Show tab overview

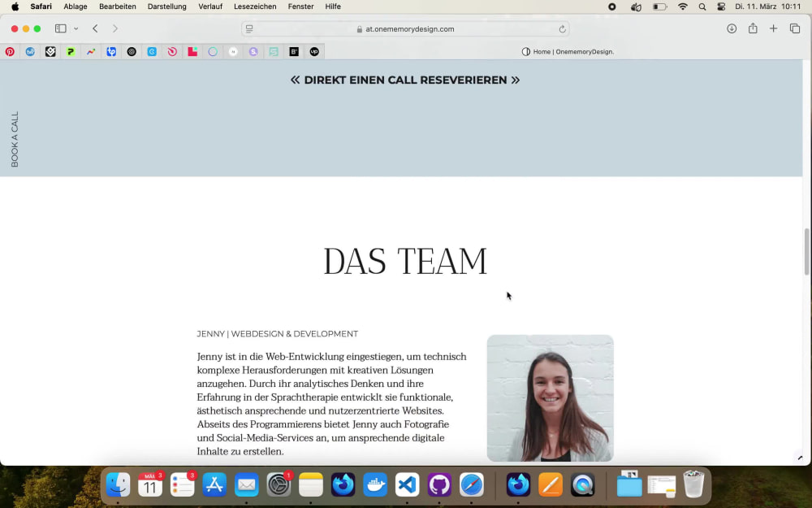(x=795, y=28)
